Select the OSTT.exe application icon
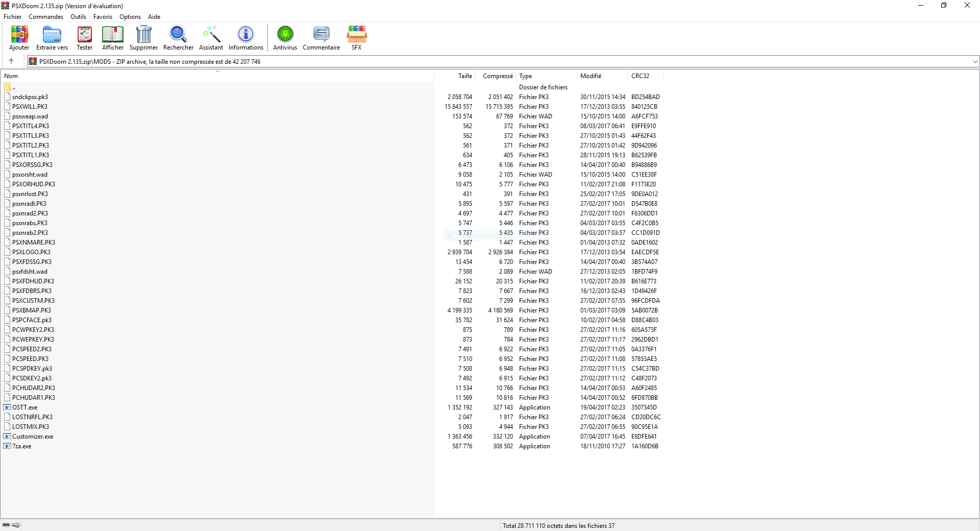Screen dimensions: 980x531 [x=7, y=407]
